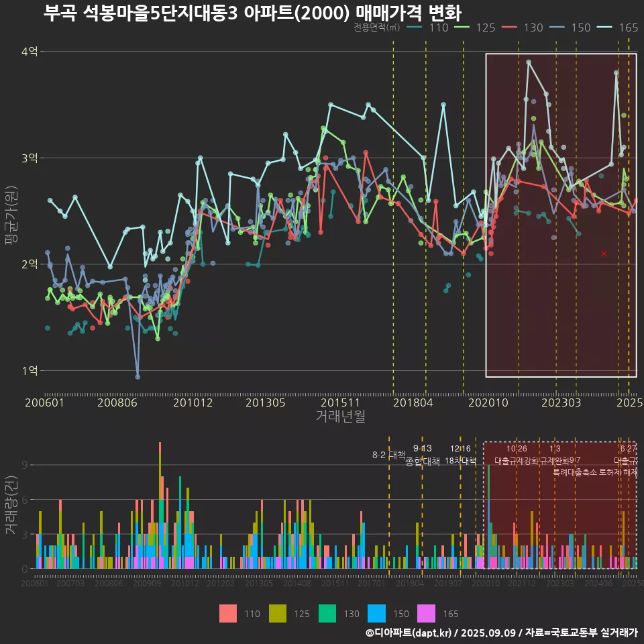The height and width of the screenshot is (644, 644).
Task: Click the '2억' y-axis label
Action: pos(30,264)
